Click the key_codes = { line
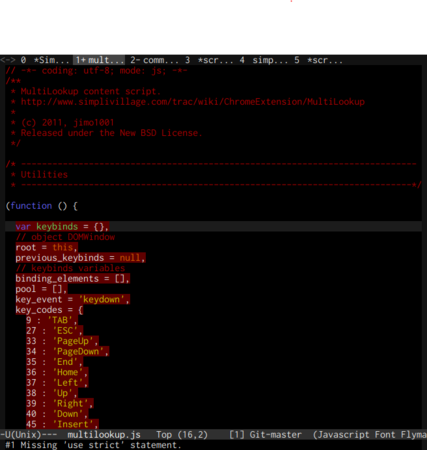The width and height of the screenshot is (427, 450). pyautogui.click(x=49, y=310)
